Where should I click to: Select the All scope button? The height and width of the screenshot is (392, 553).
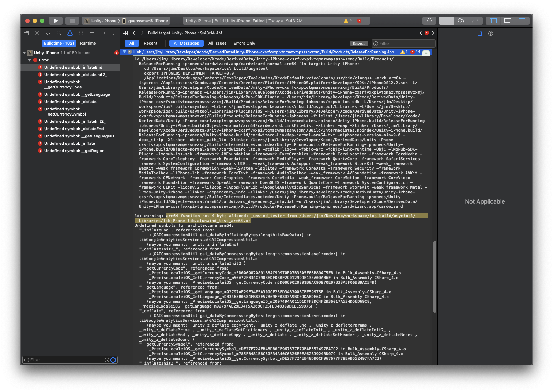tap(132, 43)
